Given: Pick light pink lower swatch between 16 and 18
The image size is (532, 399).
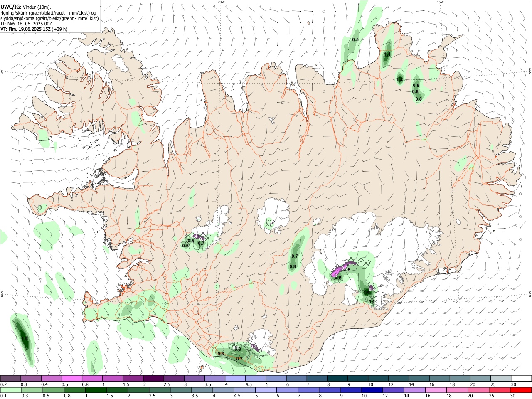Looking at the screenshot, I should (436, 390).
